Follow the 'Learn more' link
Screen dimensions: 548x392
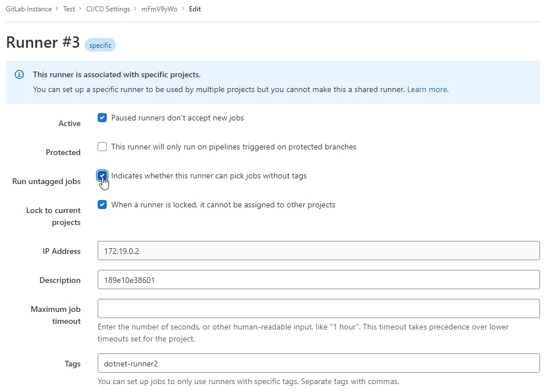(x=428, y=89)
